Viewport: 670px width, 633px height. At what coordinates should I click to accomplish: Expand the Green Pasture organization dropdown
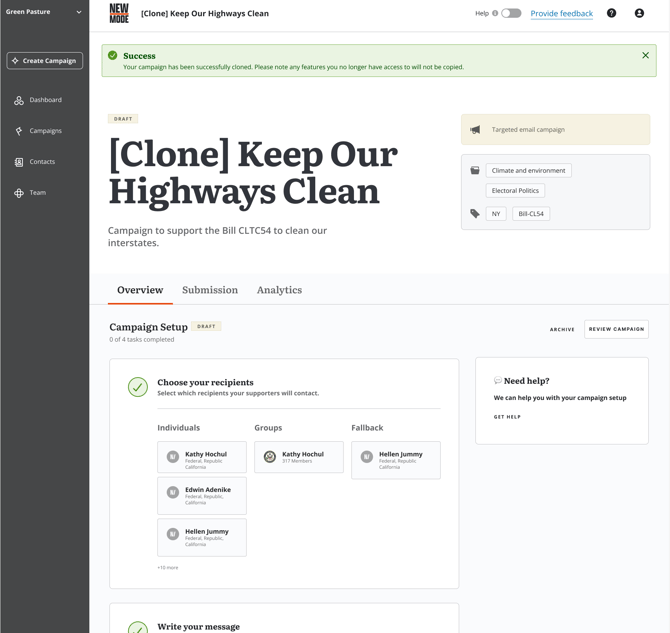78,12
